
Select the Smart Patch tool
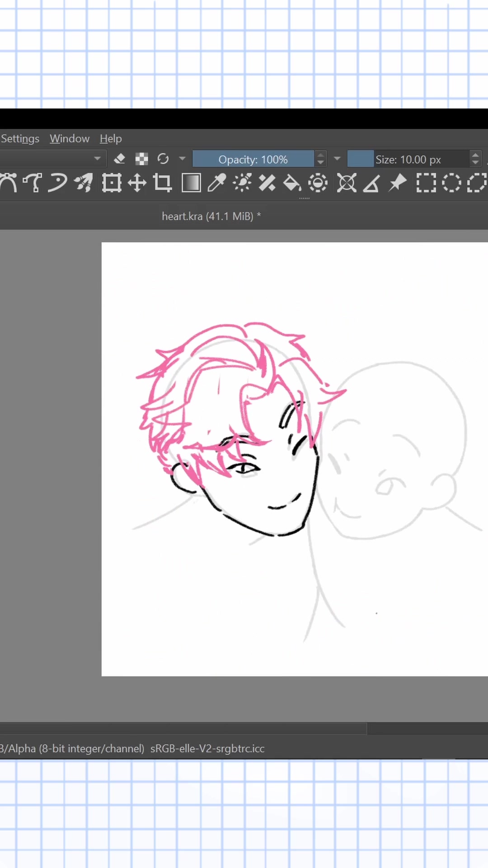click(267, 183)
